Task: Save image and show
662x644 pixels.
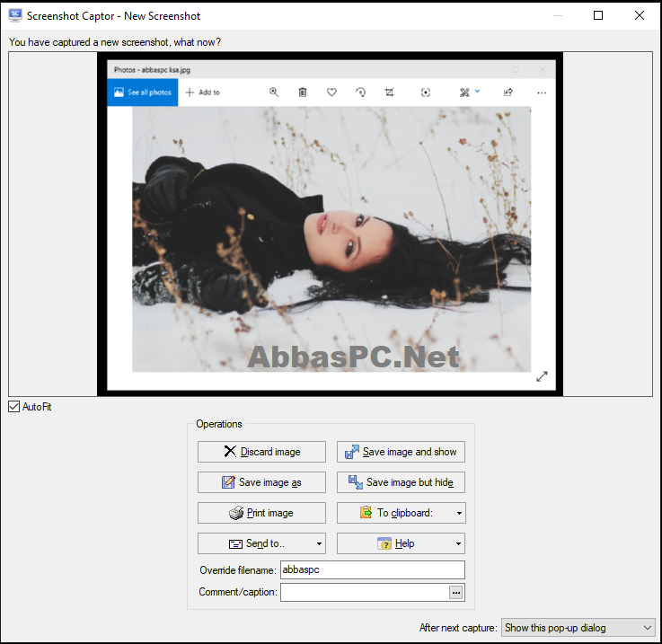Action: [401, 452]
